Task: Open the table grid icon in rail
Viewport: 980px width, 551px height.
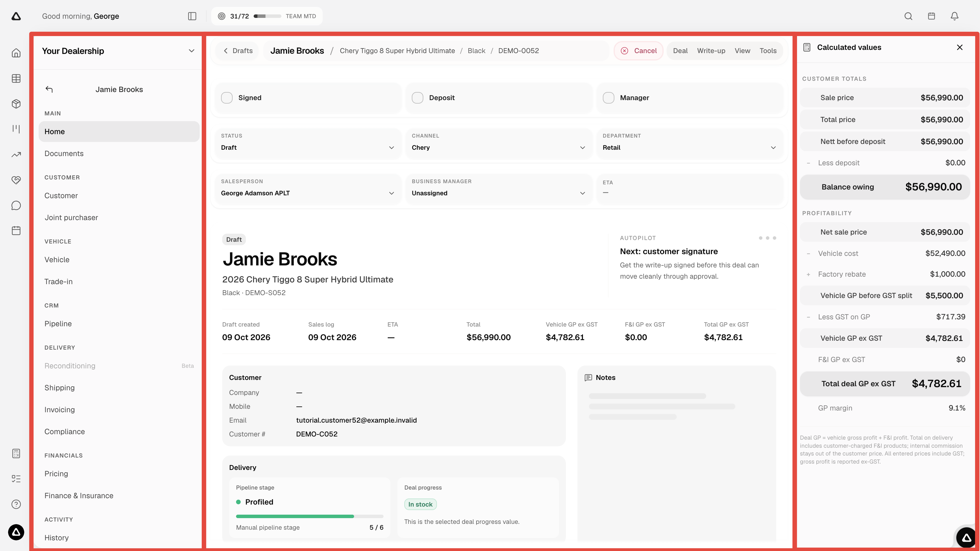Action: pos(16,78)
